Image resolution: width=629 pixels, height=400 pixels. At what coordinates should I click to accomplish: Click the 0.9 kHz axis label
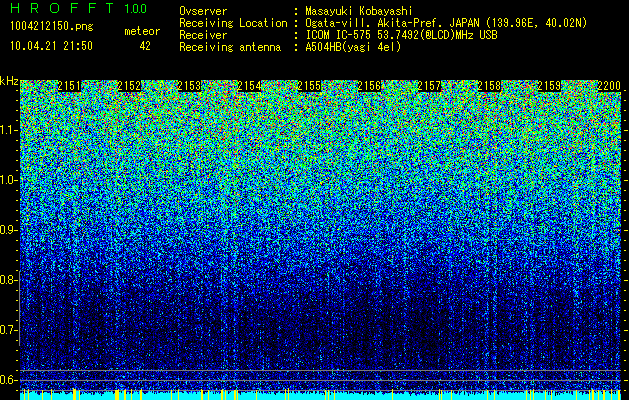coord(8,230)
